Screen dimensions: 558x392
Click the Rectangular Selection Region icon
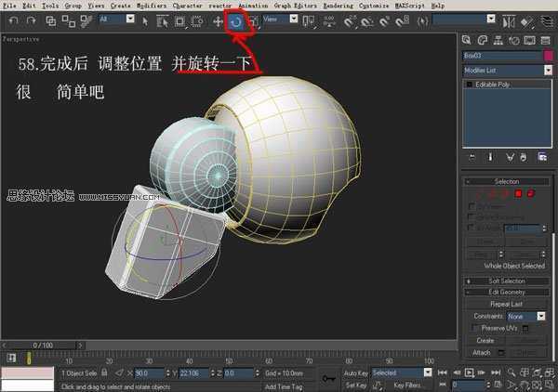coord(180,21)
